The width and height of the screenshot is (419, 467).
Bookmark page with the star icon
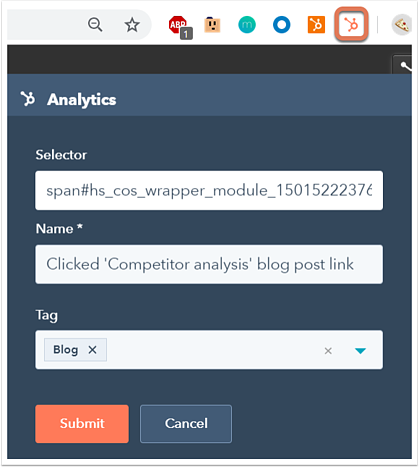tap(132, 25)
